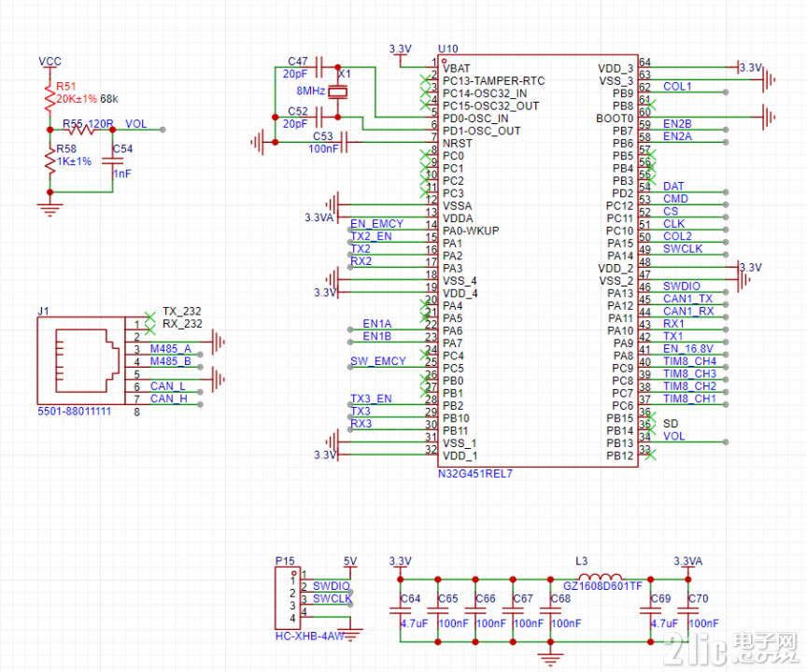Viewport: 807px width, 672px height.
Task: Select the TX2_EN net label
Action: pyautogui.click(x=371, y=236)
